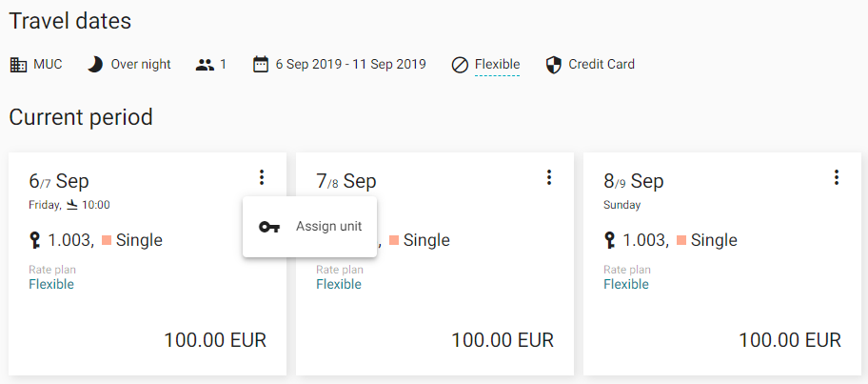Open the three-dot menu on 8/9 Sep card
868x384 pixels.
(x=837, y=177)
